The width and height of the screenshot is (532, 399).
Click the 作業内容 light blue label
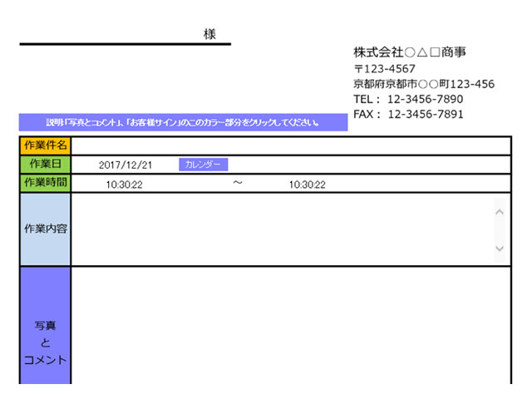click(x=45, y=229)
